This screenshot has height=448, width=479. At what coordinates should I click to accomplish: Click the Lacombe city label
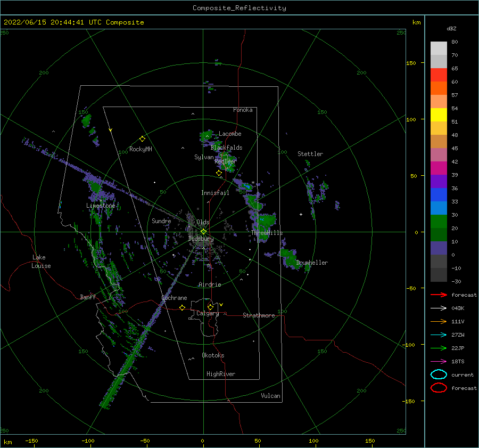(x=230, y=134)
